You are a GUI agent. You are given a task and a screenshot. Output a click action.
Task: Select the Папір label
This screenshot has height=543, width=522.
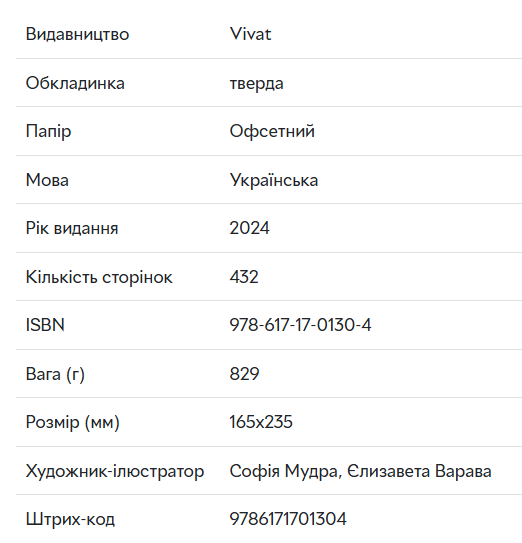(x=48, y=132)
